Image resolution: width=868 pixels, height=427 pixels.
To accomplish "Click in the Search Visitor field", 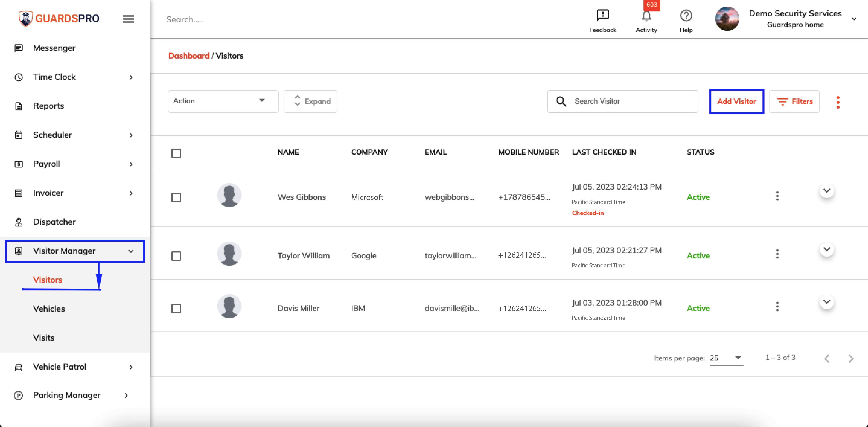I will pyautogui.click(x=623, y=101).
